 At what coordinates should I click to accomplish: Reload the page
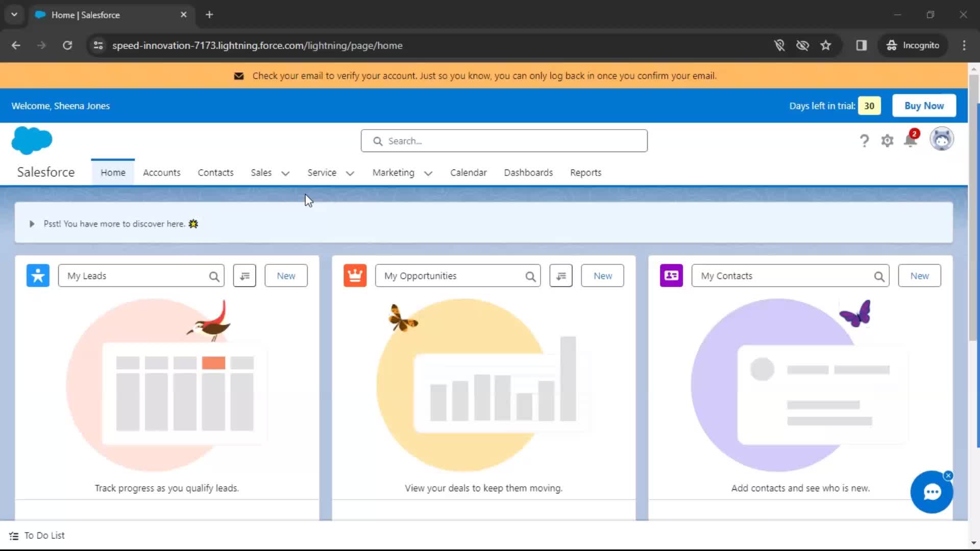tap(67, 45)
